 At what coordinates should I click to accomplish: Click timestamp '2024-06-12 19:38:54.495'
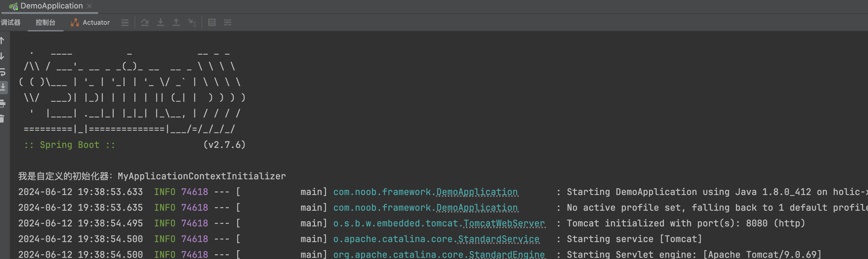click(81, 223)
